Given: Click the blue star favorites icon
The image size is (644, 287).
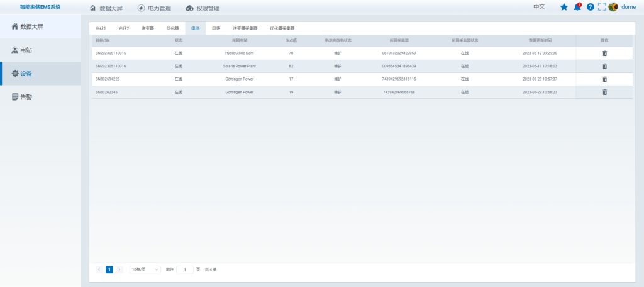Looking at the screenshot, I should 563,7.
